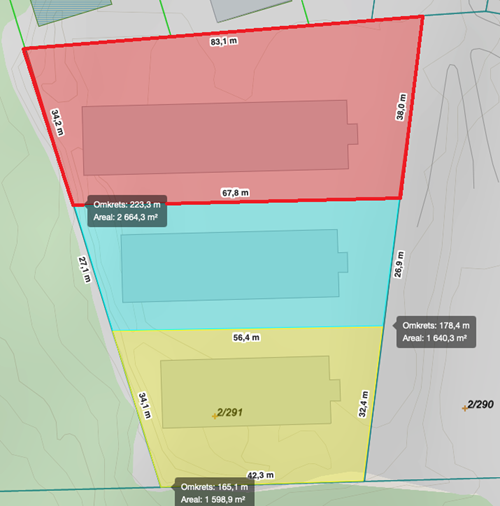Screen dimensions: 500x506
Task: Select the building in the yellow polygon
Action: (x=250, y=392)
